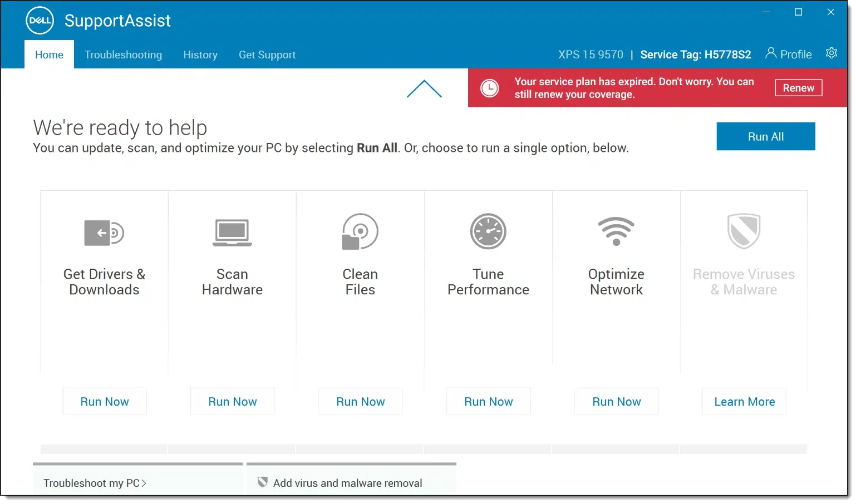Run Now for Scan Hardware
Viewport: 856px width, 504px height.
(233, 402)
